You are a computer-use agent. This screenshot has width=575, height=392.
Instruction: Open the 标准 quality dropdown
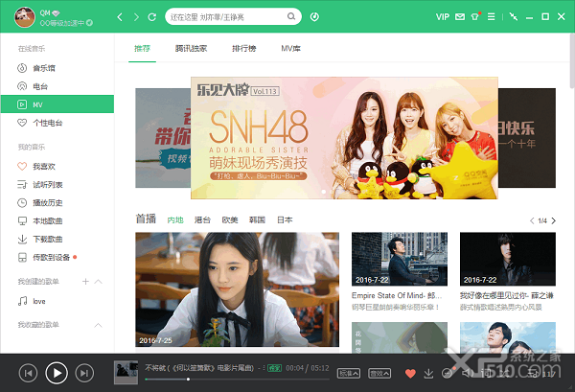click(x=349, y=374)
